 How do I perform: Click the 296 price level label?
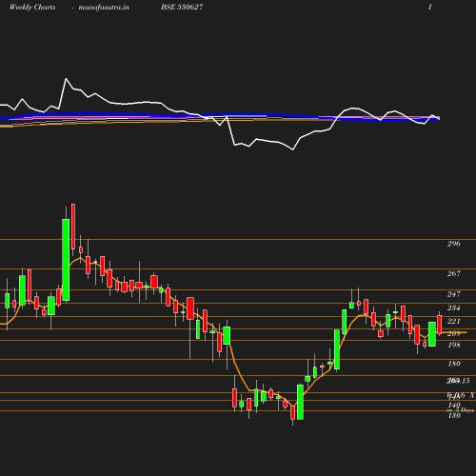click(x=454, y=244)
